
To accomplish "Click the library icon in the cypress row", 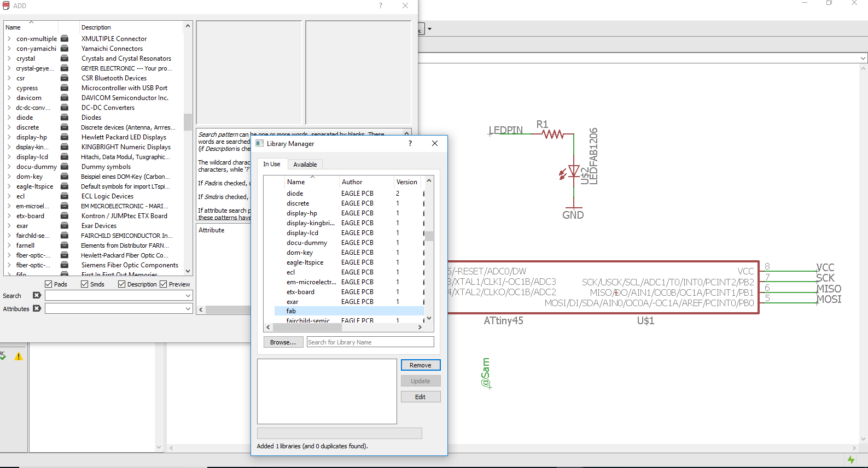I will [65, 88].
